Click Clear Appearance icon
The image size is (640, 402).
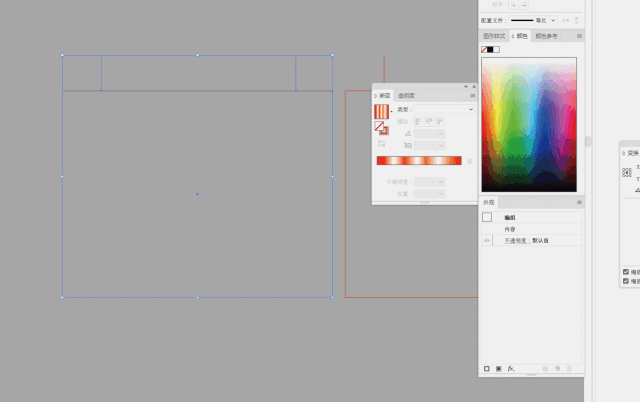(545, 369)
